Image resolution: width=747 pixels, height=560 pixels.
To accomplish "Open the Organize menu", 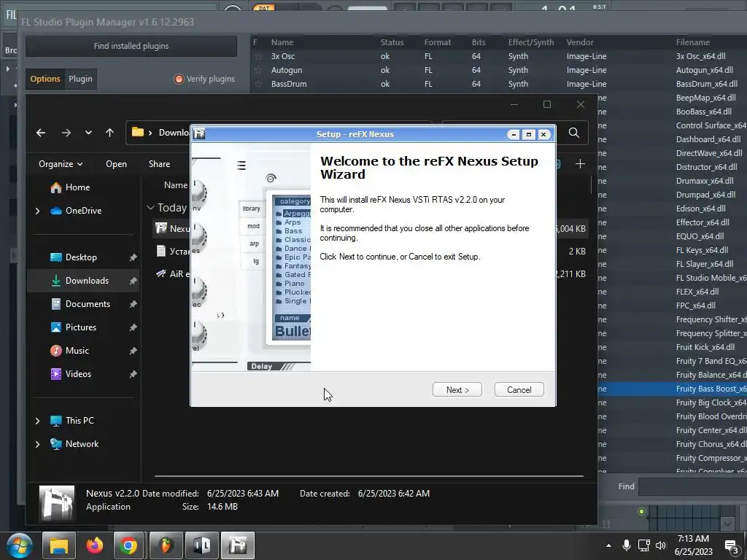I will tap(61, 164).
